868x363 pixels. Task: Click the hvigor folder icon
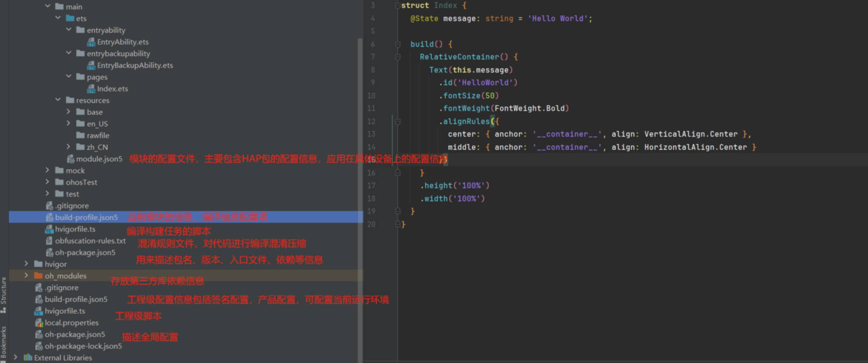pyautogui.click(x=38, y=264)
